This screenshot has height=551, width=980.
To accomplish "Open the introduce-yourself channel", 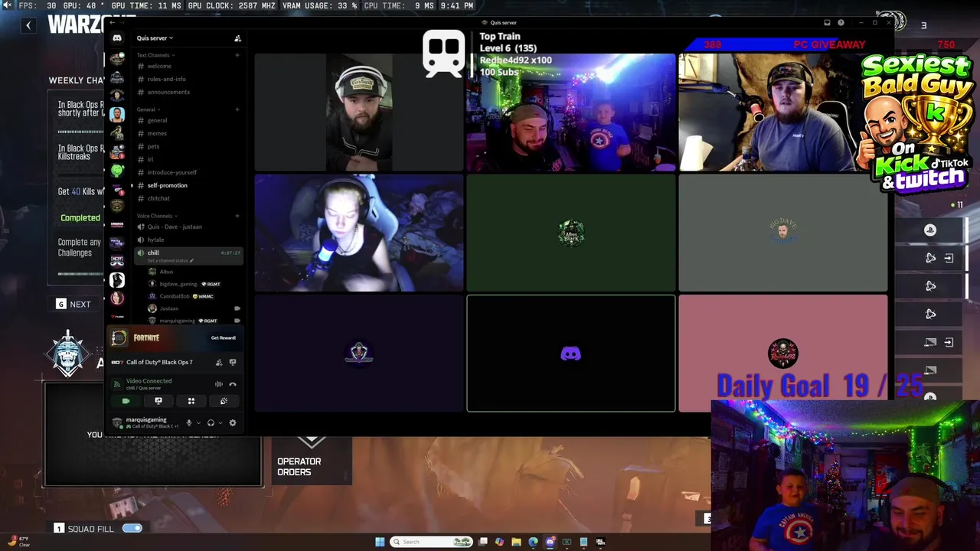I will coord(188,172).
